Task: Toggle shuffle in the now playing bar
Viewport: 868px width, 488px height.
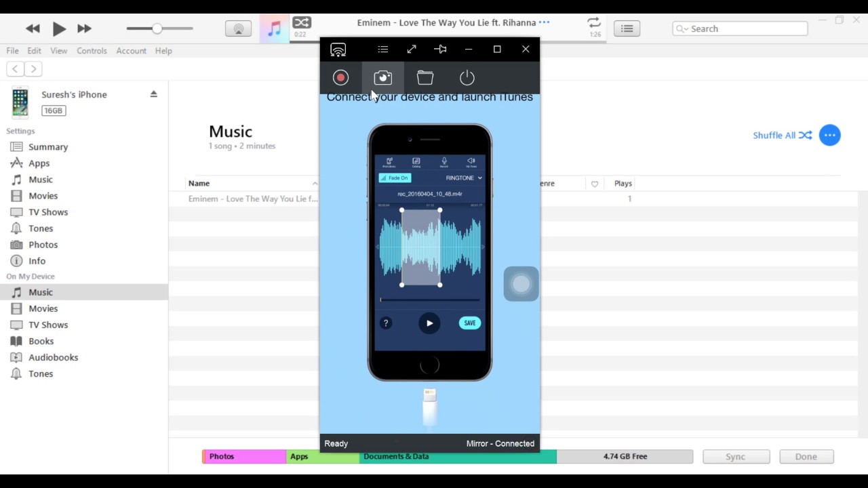Action: 302,22
